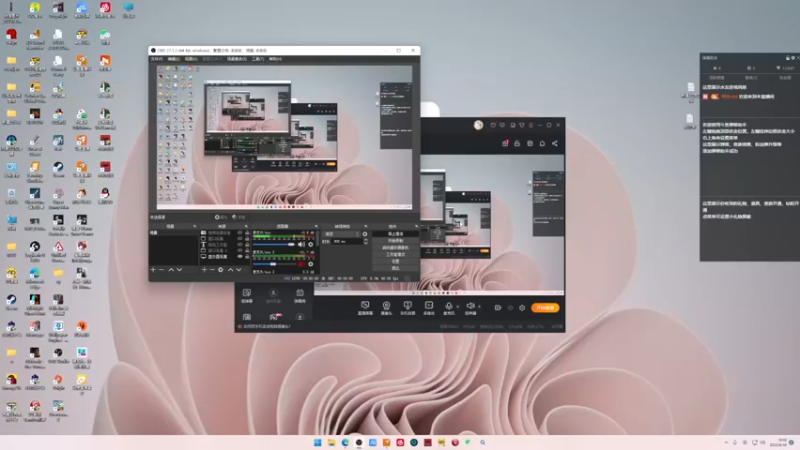Pop out the Audio Mixer dock with its header icon
The height and width of the screenshot is (450, 800).
(x=316, y=226)
